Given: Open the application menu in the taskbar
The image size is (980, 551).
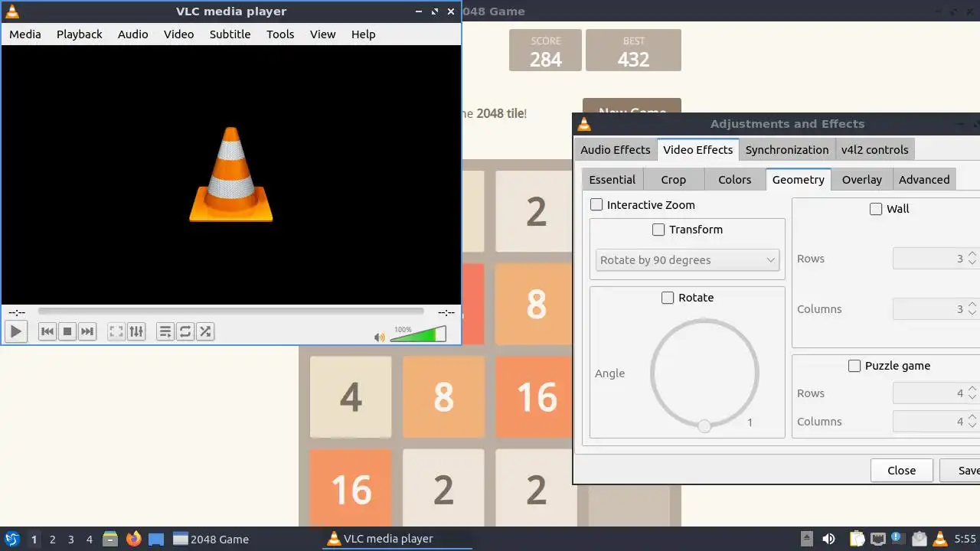Looking at the screenshot, I should point(11,539).
